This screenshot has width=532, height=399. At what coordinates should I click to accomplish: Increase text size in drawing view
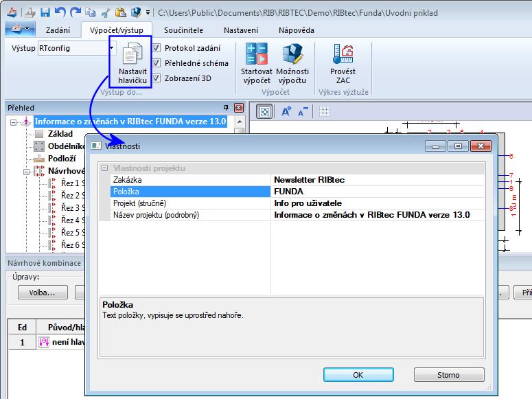click(x=286, y=111)
